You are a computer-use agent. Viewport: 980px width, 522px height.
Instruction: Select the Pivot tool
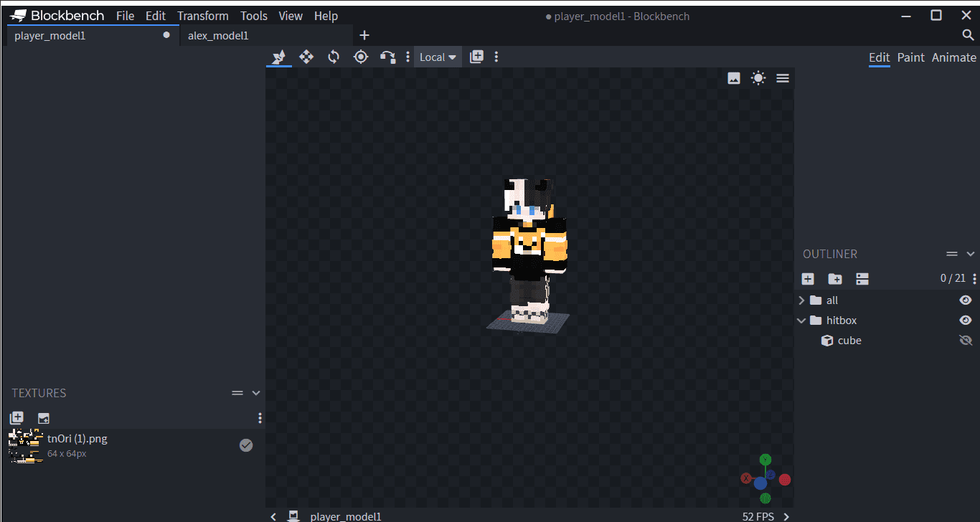[361, 57]
